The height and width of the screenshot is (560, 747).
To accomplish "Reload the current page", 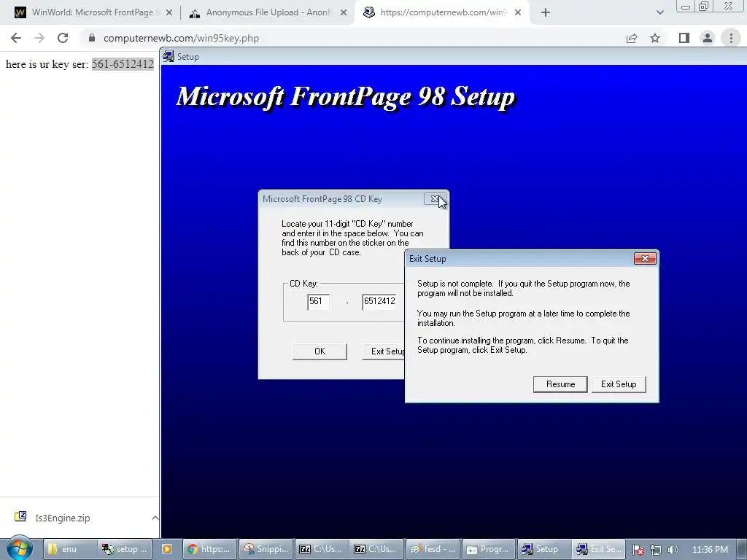I will pyautogui.click(x=63, y=38).
